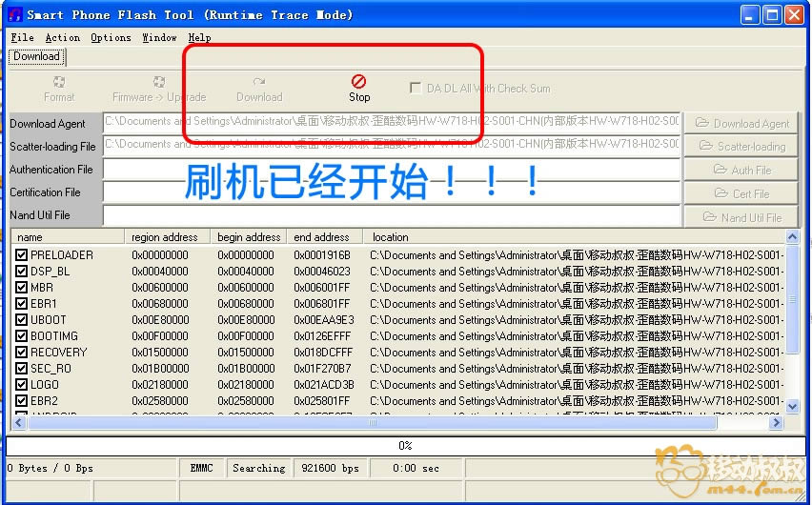Click the Download toolbar arrow icon
Image resolution: width=812 pixels, height=505 pixels.
(x=259, y=82)
